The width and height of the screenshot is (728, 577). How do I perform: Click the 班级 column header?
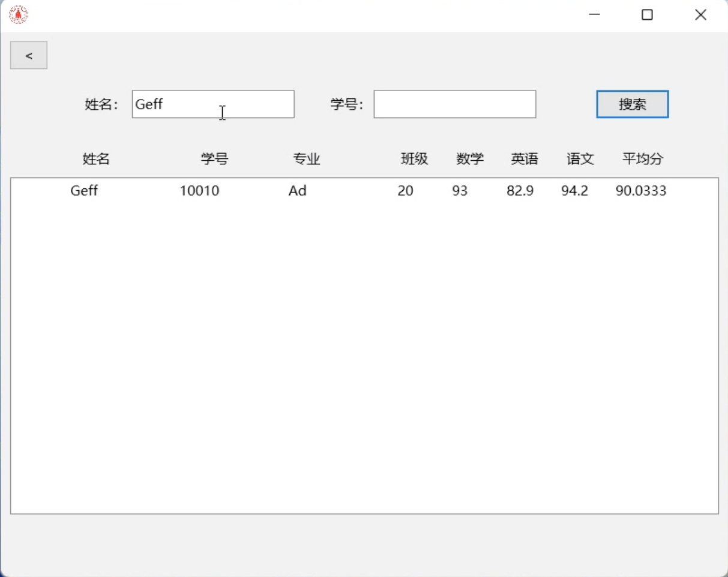pyautogui.click(x=414, y=158)
